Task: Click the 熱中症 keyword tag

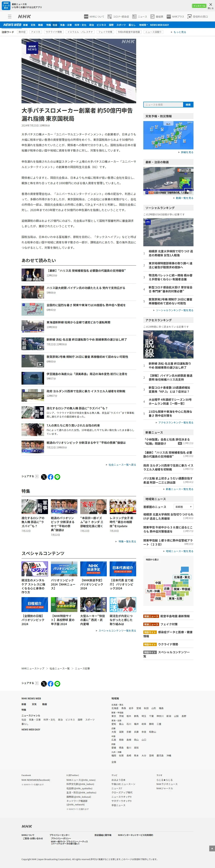Action: pos(22,32)
